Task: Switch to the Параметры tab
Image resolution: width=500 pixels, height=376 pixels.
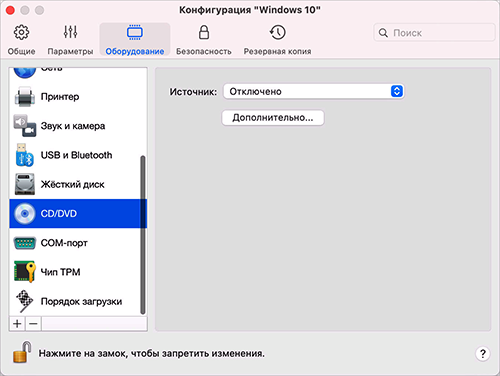Action: (70, 39)
